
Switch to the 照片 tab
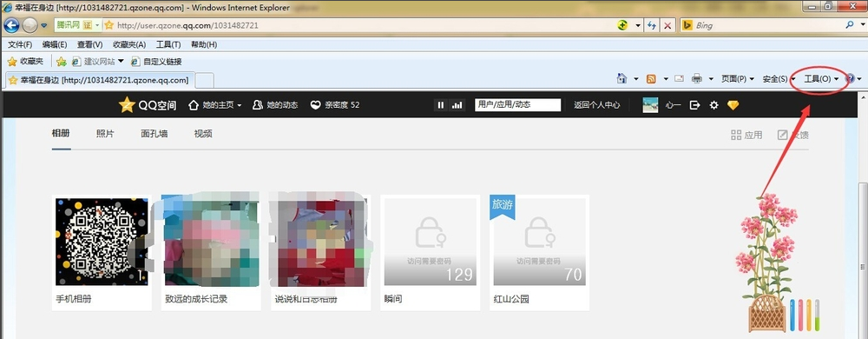point(105,134)
